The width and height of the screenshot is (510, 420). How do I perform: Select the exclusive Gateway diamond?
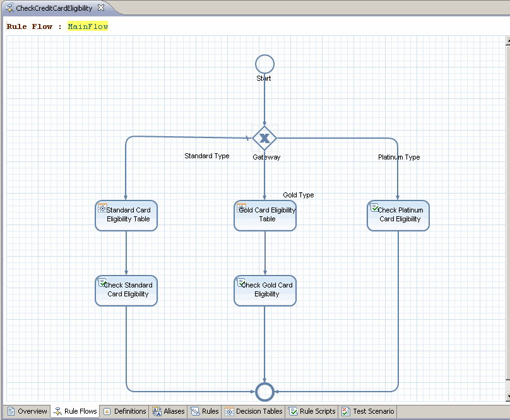pyautogui.click(x=264, y=138)
